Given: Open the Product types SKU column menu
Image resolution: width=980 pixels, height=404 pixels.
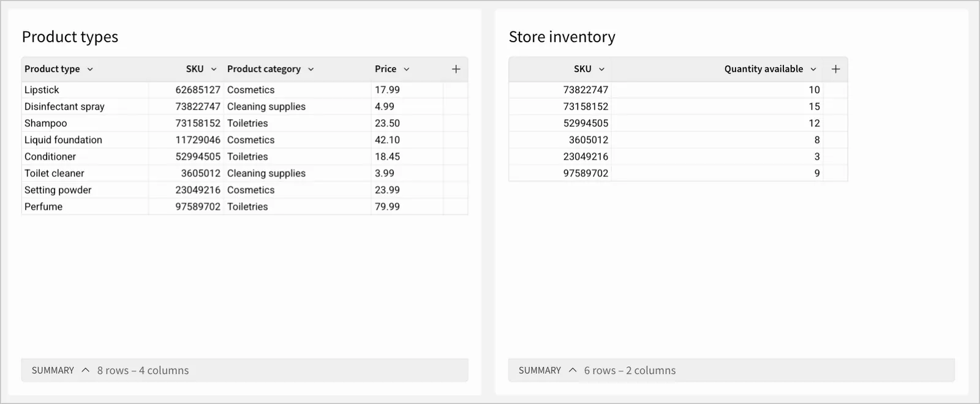Looking at the screenshot, I should 214,69.
